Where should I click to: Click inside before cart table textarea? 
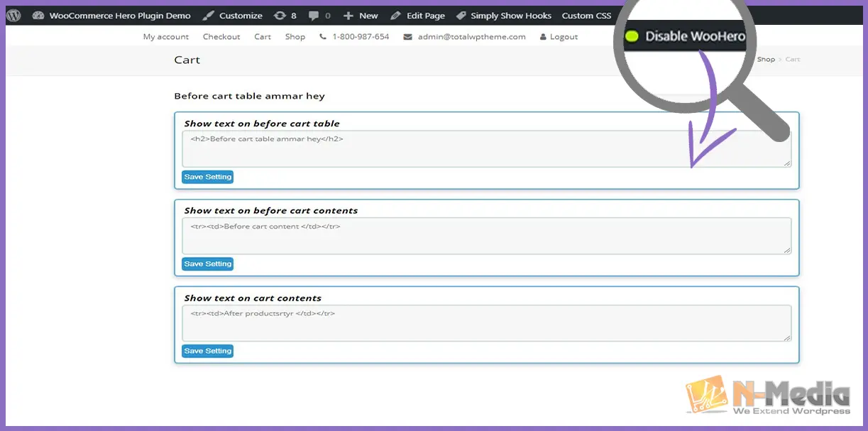click(x=486, y=149)
